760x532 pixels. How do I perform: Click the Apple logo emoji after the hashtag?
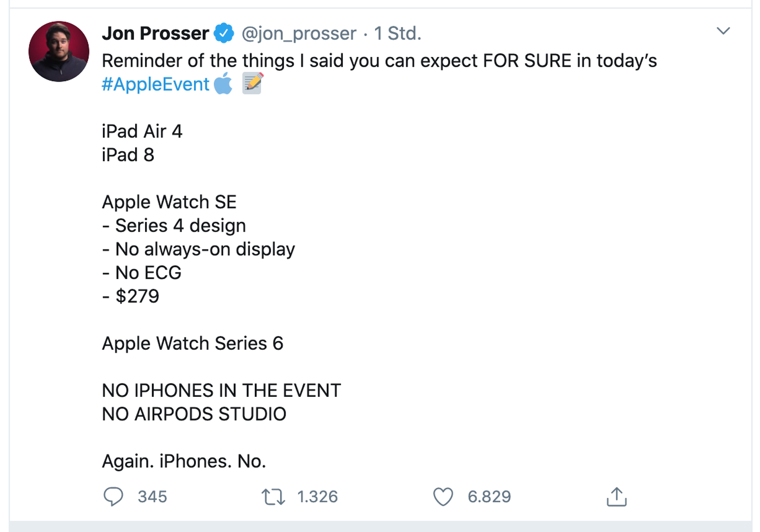(x=223, y=84)
